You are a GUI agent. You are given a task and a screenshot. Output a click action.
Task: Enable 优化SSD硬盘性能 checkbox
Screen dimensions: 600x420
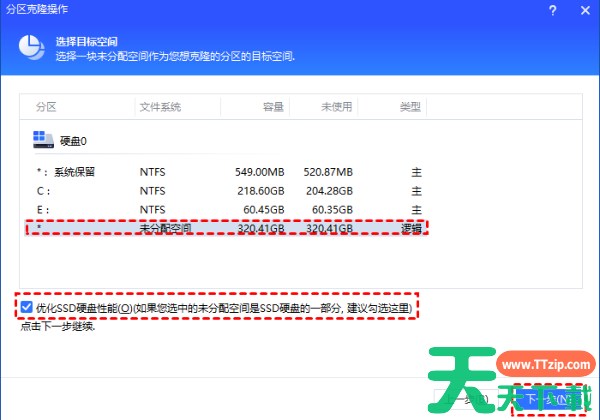(26, 308)
